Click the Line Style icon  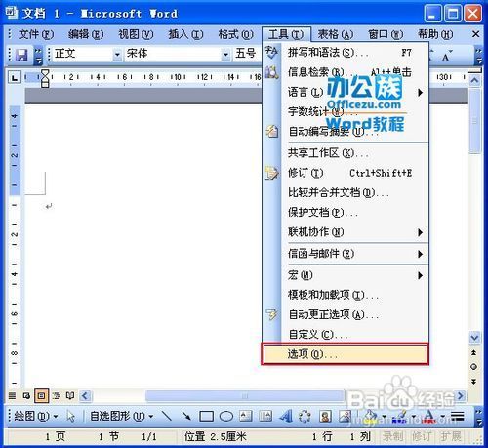[x=458, y=416]
